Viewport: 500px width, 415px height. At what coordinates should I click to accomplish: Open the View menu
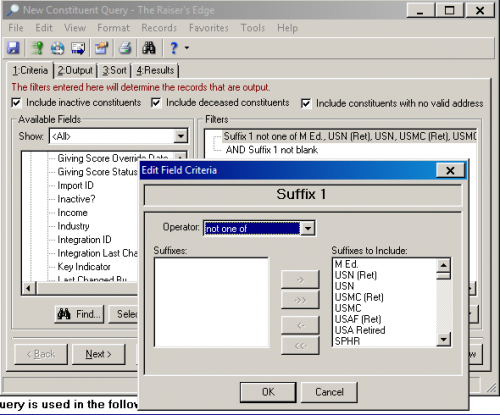(75, 28)
